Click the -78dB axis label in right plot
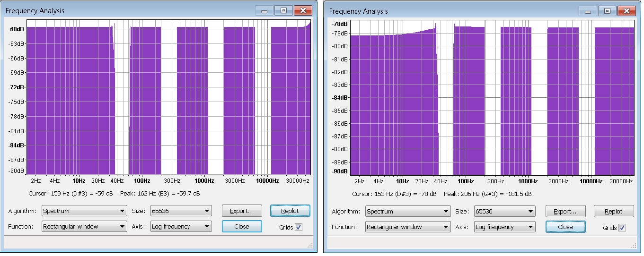Image resolution: width=644 pixels, height=256 pixels. (340, 24)
